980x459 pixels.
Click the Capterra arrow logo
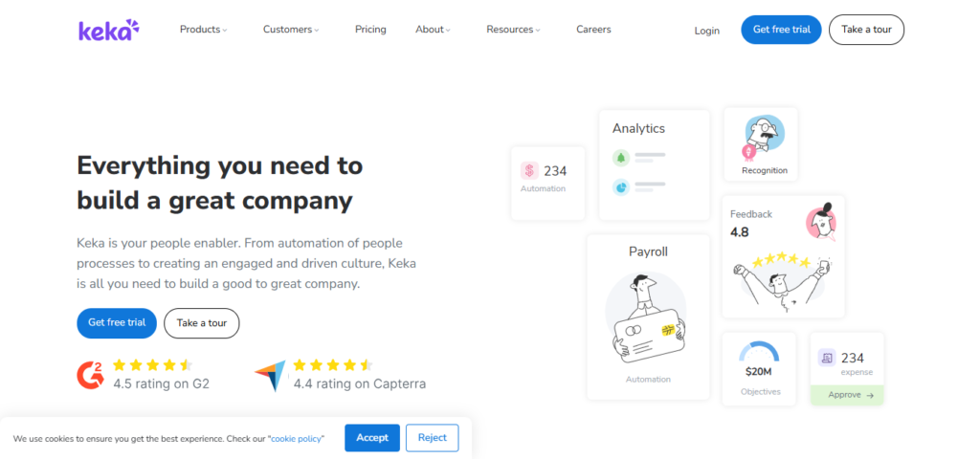pyautogui.click(x=270, y=376)
